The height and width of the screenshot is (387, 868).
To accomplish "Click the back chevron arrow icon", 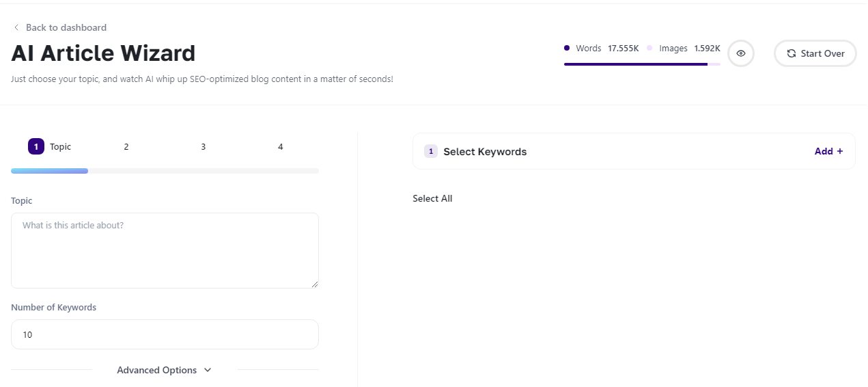I will click(x=16, y=27).
